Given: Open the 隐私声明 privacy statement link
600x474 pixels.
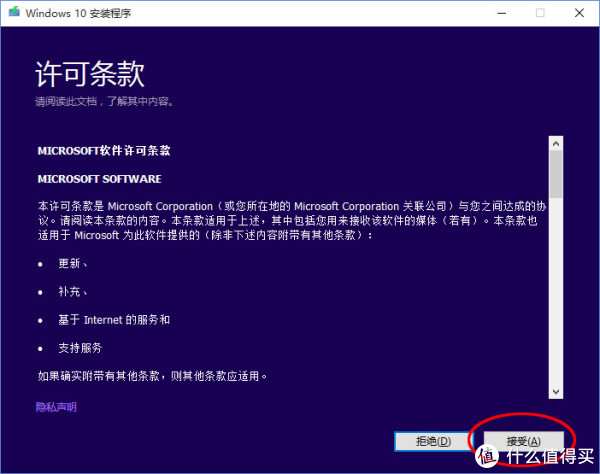Looking at the screenshot, I should pos(56,407).
